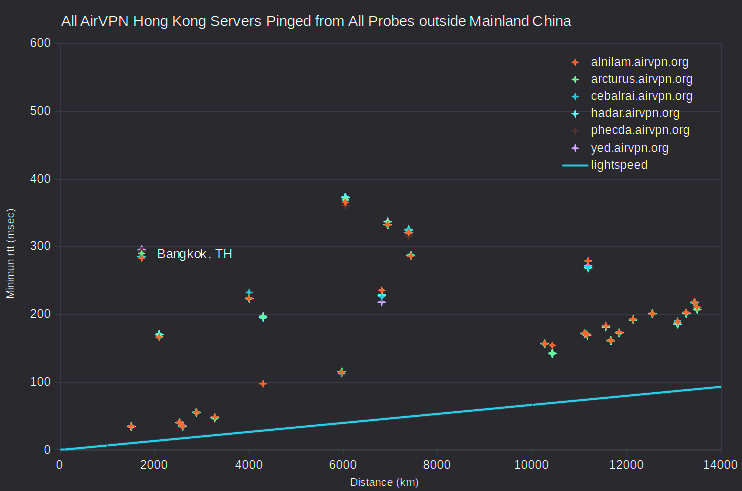Click the 14000 tick label on x-axis
Viewport: 742px width, 491px height.
pyautogui.click(x=720, y=465)
